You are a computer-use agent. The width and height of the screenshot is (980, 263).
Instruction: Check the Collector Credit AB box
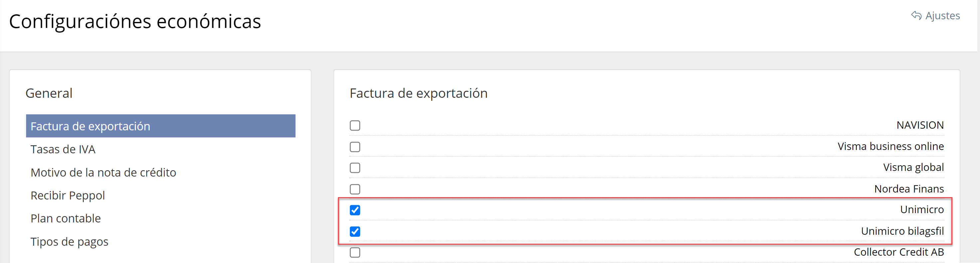tap(355, 252)
